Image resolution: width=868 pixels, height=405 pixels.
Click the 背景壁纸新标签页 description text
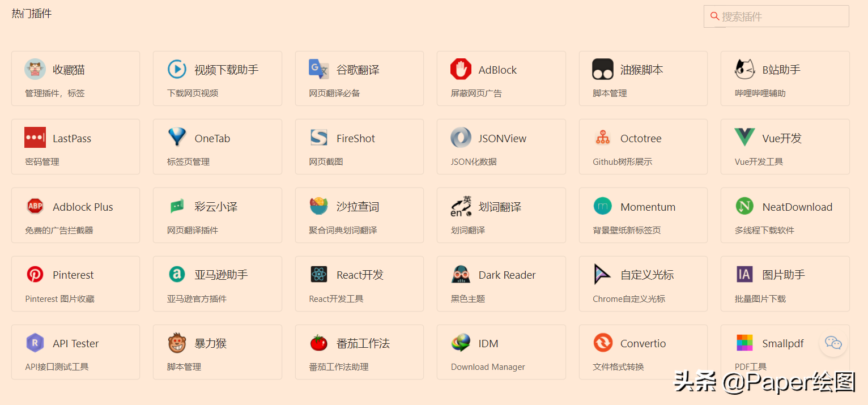627,231
